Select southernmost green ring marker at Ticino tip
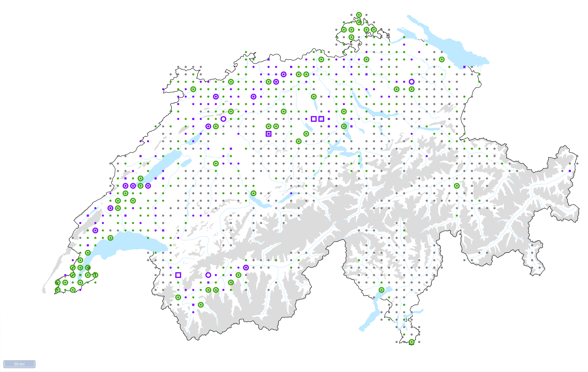588x372 pixels. pyautogui.click(x=411, y=342)
